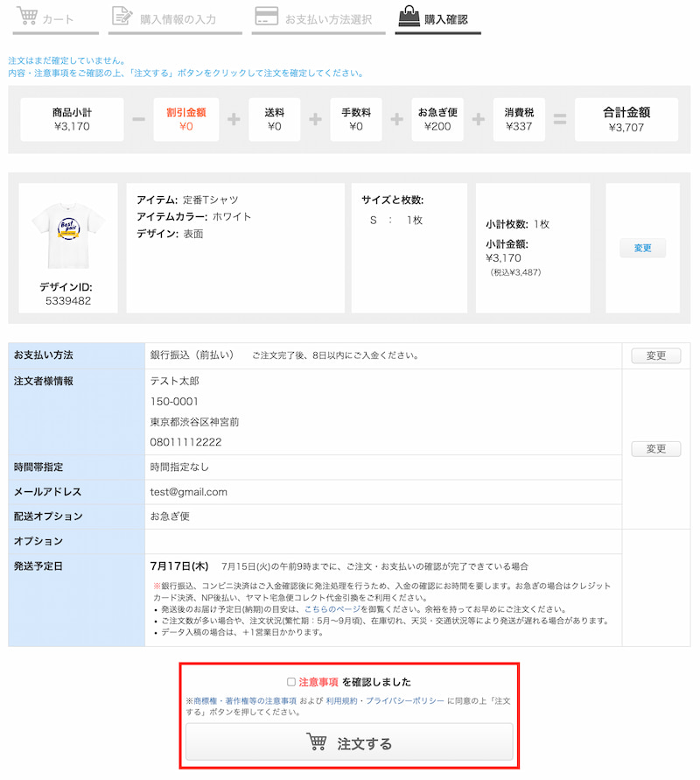
Task: Click the 消費税 ¥337 box
Action: point(519,119)
